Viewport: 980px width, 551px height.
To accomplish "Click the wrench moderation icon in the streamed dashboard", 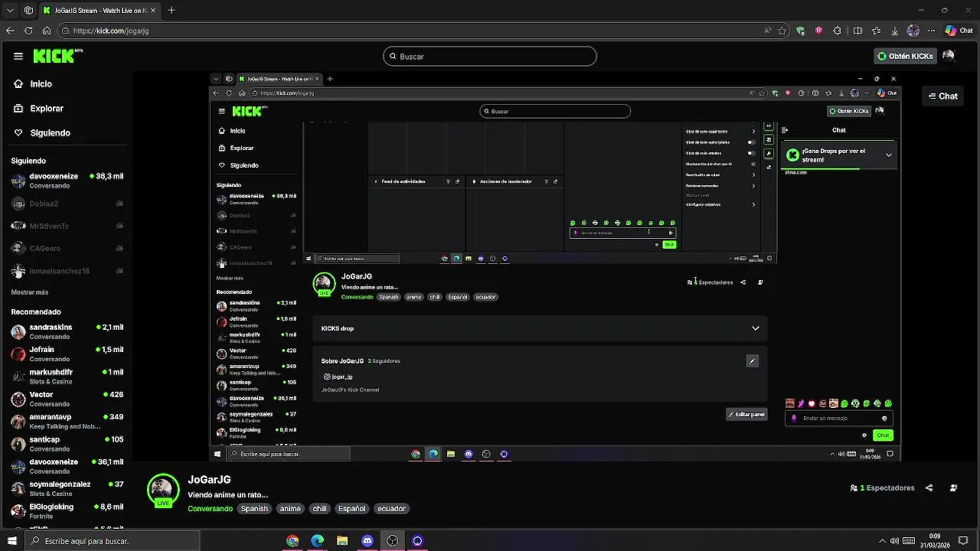I will pyautogui.click(x=769, y=153).
